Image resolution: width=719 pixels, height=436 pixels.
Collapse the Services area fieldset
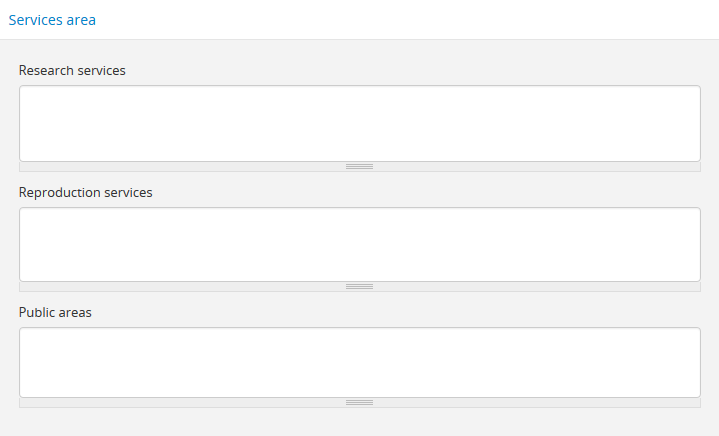[52, 19]
